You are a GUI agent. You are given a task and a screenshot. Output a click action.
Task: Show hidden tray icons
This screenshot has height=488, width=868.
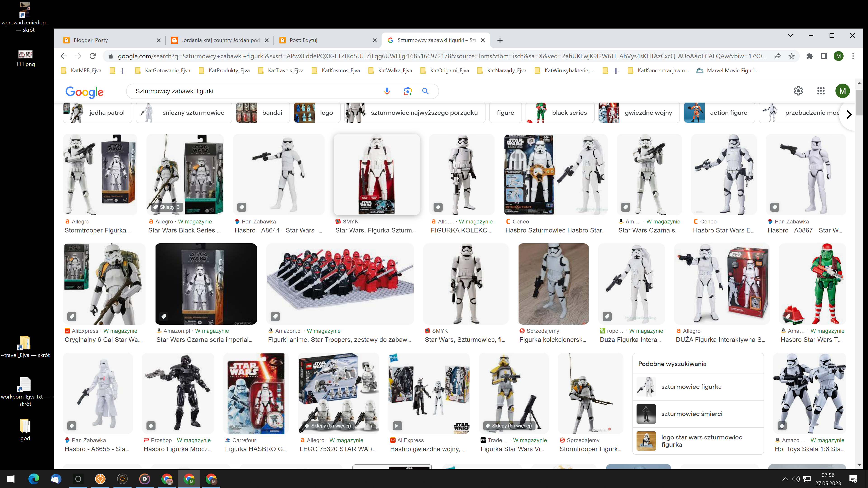[785, 479]
